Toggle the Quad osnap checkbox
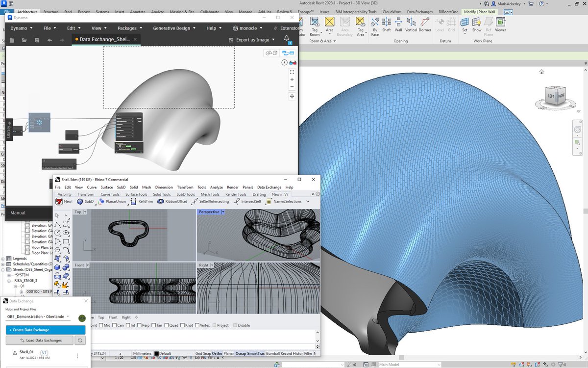 point(167,325)
